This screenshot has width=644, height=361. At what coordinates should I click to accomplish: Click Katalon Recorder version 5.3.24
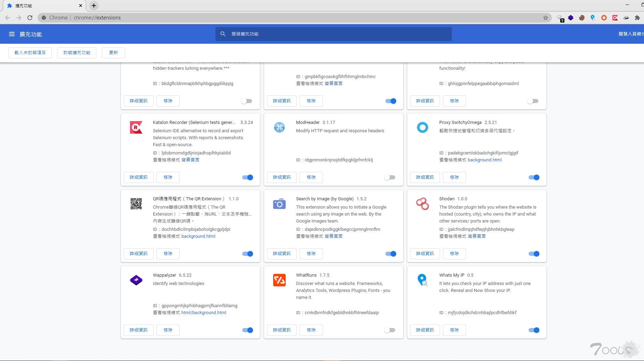coord(247,123)
